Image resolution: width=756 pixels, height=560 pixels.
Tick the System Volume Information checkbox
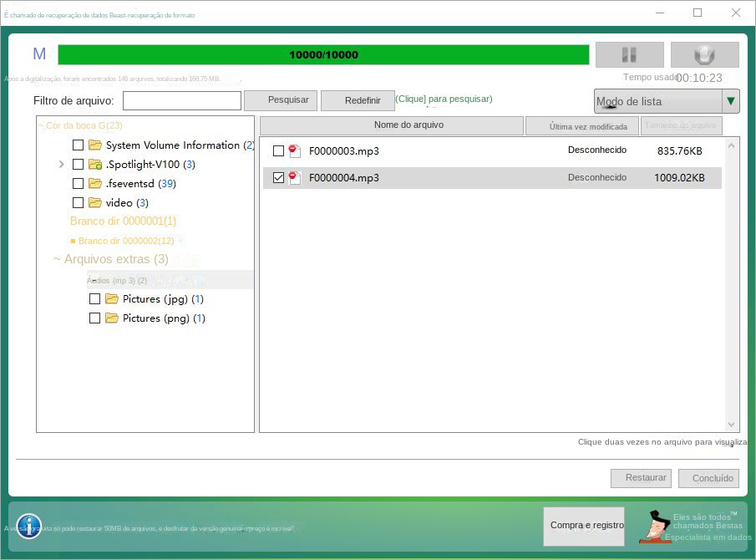[78, 145]
